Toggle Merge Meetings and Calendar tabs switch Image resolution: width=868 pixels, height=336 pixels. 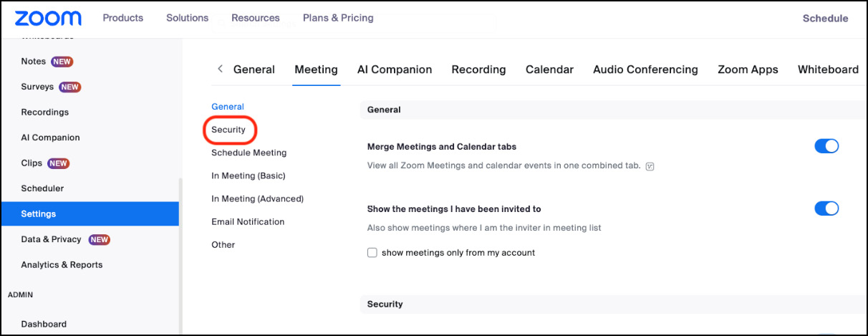click(x=826, y=146)
